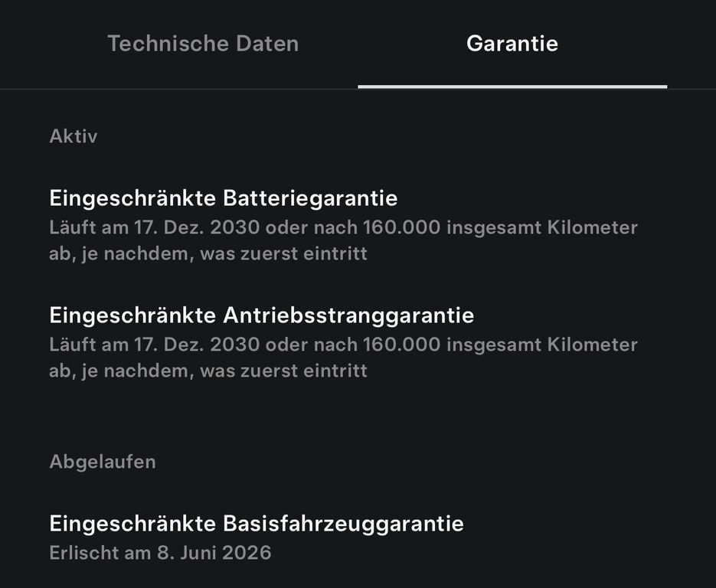Screen dimensions: 716x588
Task: Click 160.000 in the Antriebsstranggarantie description
Action: [x=402, y=345]
